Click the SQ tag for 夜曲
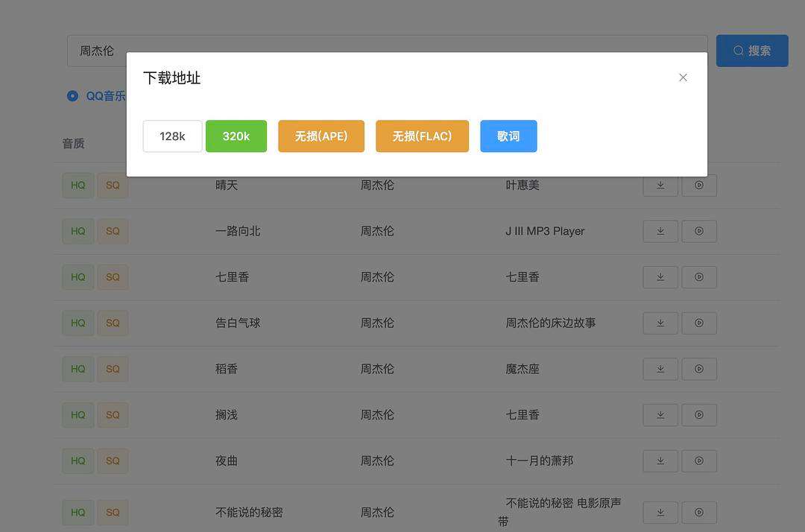Viewport: 805px width, 532px height. pyautogui.click(x=113, y=460)
